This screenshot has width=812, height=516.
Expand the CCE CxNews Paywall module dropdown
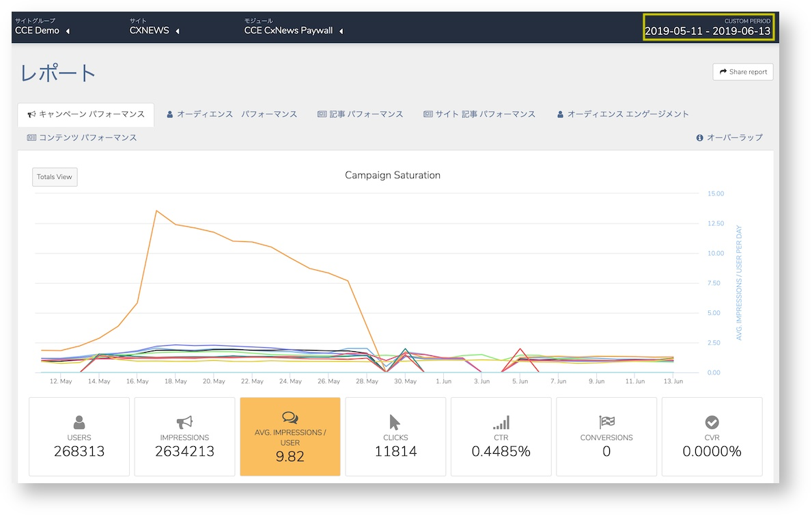294,31
